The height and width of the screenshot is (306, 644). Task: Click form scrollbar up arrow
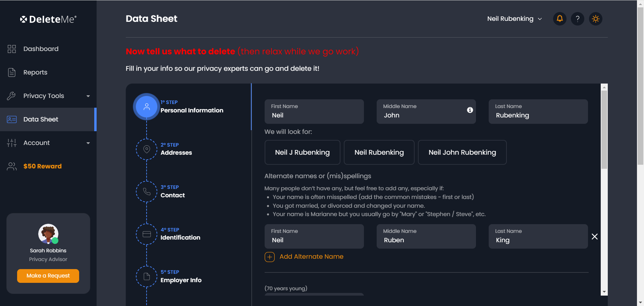(604, 87)
